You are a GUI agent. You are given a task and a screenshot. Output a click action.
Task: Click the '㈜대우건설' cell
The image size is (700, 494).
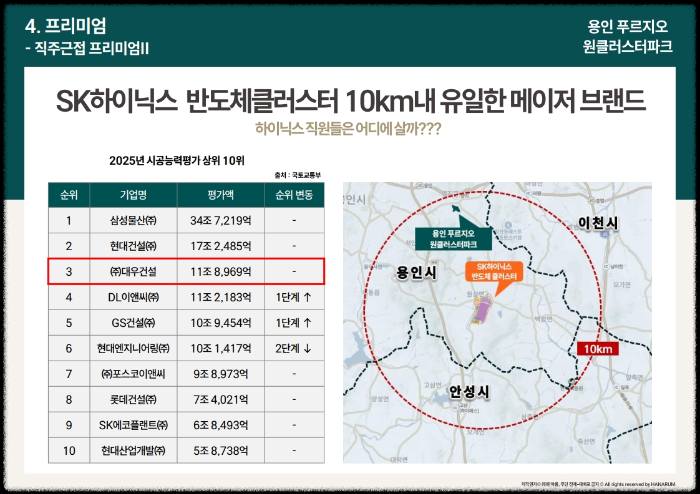click(x=133, y=271)
